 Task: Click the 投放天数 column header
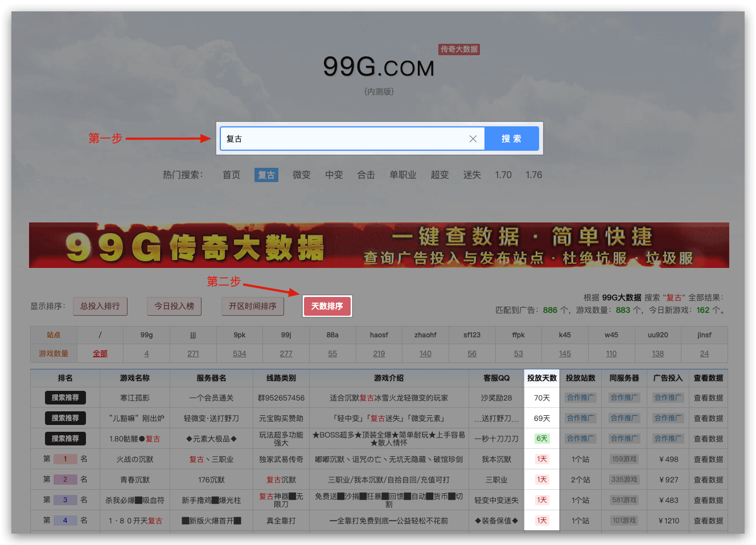541,378
